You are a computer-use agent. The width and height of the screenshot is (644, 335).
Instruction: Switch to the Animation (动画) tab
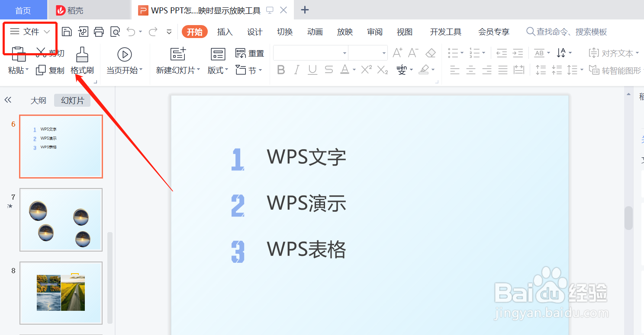click(x=315, y=32)
